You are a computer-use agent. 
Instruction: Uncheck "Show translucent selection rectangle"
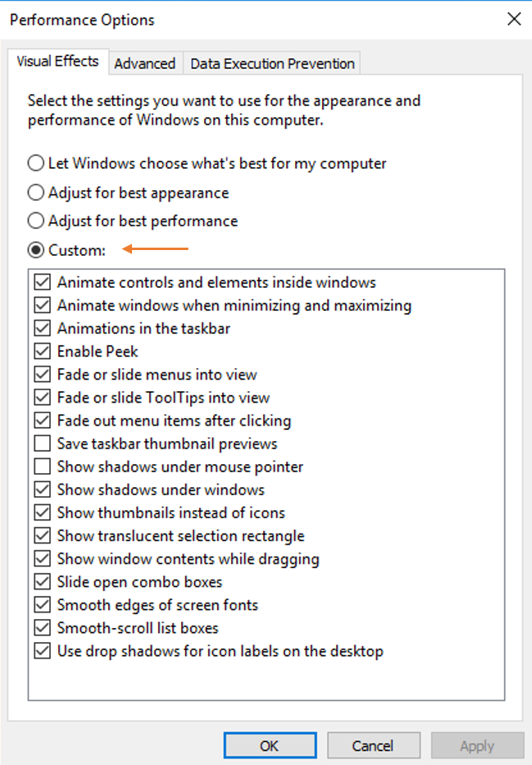(43, 535)
